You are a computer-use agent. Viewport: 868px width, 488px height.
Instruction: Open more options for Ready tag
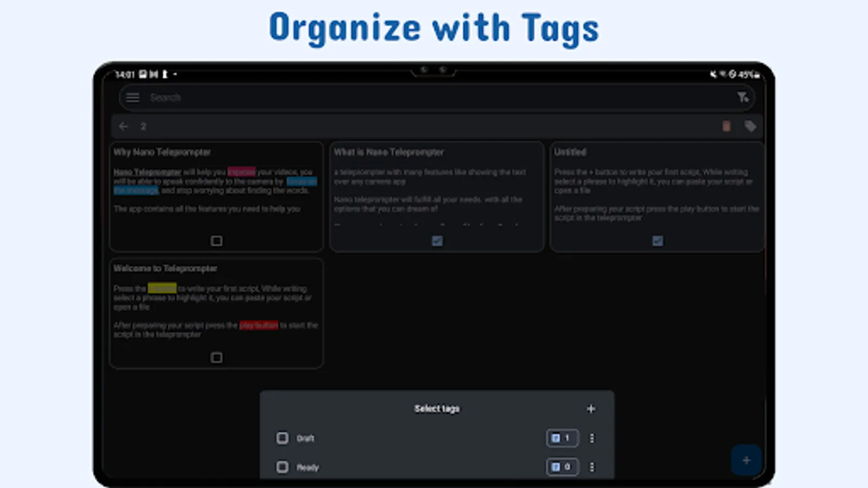592,467
